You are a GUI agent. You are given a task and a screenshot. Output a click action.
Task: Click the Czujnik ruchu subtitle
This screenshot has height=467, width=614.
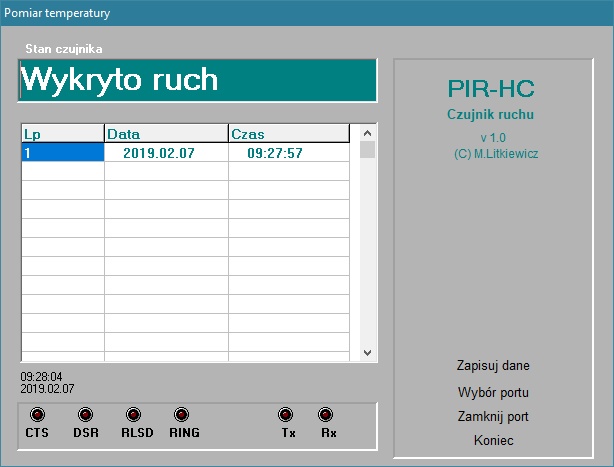(x=491, y=114)
